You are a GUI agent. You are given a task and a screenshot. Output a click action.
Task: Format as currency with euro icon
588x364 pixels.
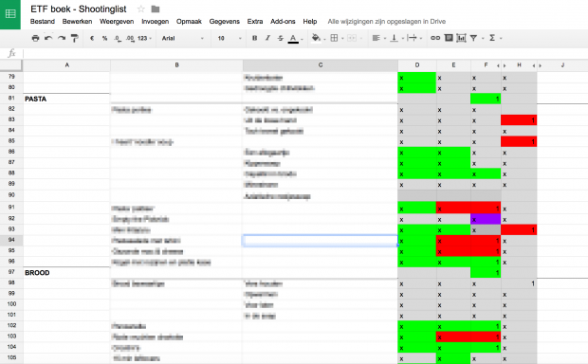click(x=92, y=38)
